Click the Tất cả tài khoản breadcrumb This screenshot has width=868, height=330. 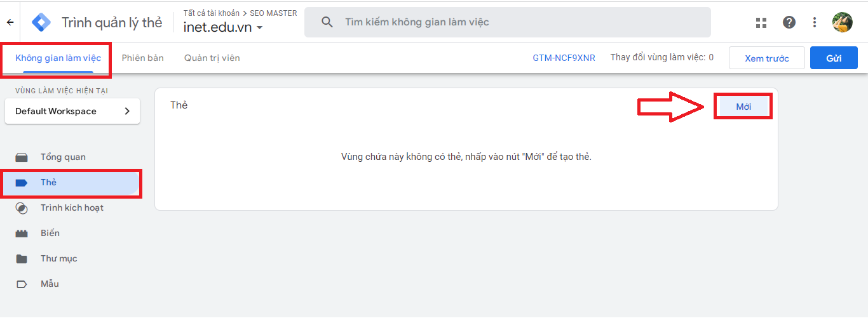click(x=212, y=13)
